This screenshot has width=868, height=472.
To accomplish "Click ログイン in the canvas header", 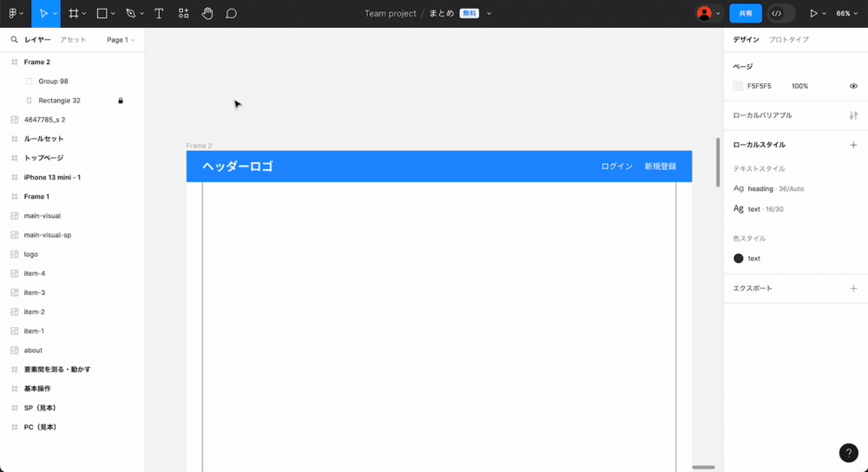I will pyautogui.click(x=616, y=166).
